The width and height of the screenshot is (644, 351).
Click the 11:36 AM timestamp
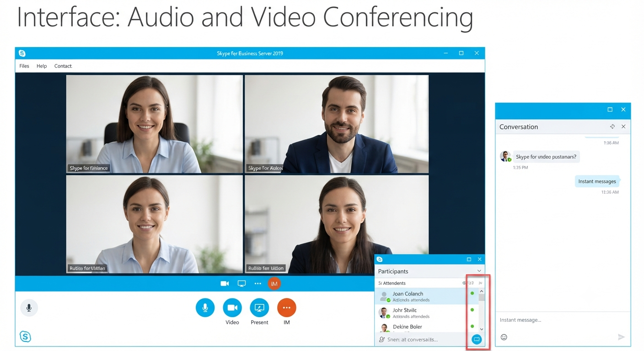(x=610, y=192)
